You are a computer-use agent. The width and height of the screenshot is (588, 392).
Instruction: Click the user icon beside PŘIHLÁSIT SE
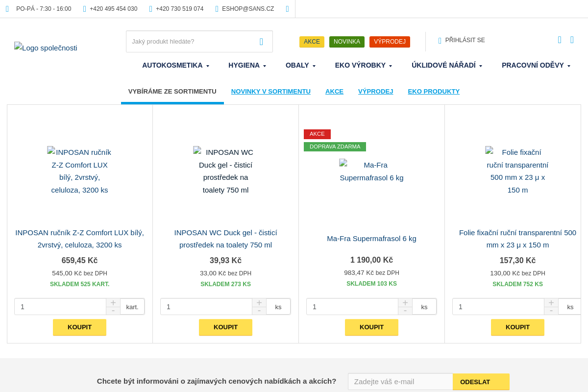tap(440, 41)
